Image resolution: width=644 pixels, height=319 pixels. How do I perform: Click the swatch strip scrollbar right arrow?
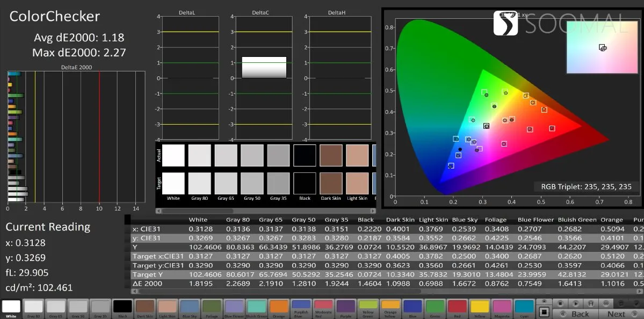click(373, 211)
